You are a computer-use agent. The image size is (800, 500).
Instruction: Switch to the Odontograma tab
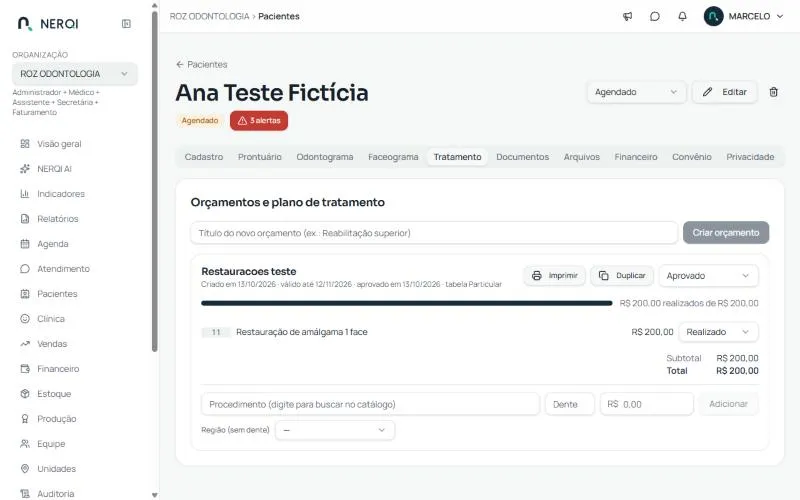[324, 157]
